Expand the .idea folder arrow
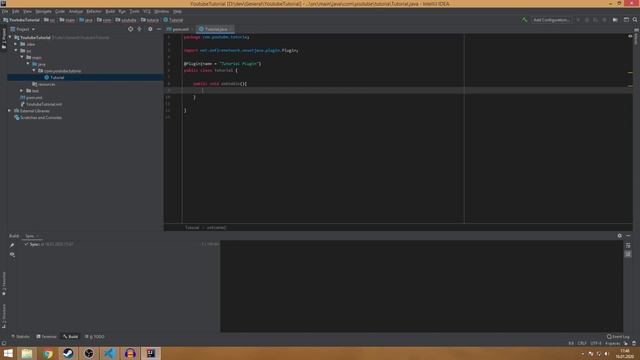The image size is (640, 360). point(16,44)
